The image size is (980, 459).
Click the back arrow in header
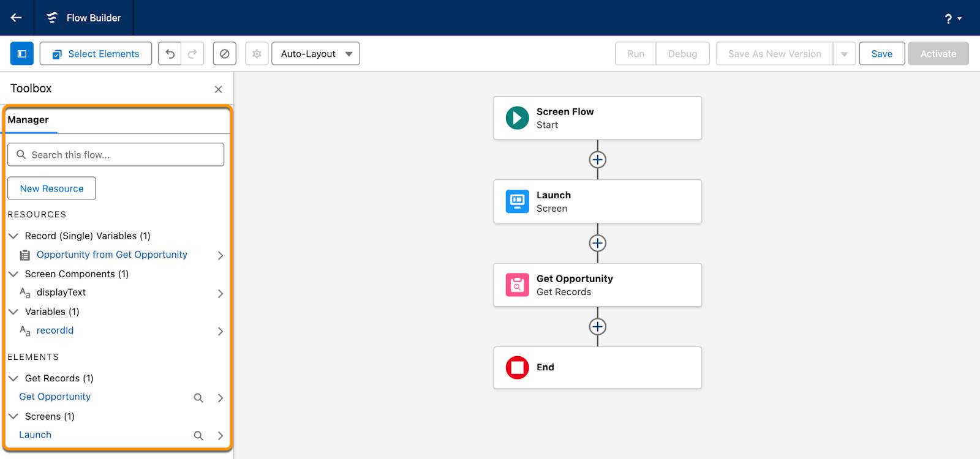click(x=17, y=18)
